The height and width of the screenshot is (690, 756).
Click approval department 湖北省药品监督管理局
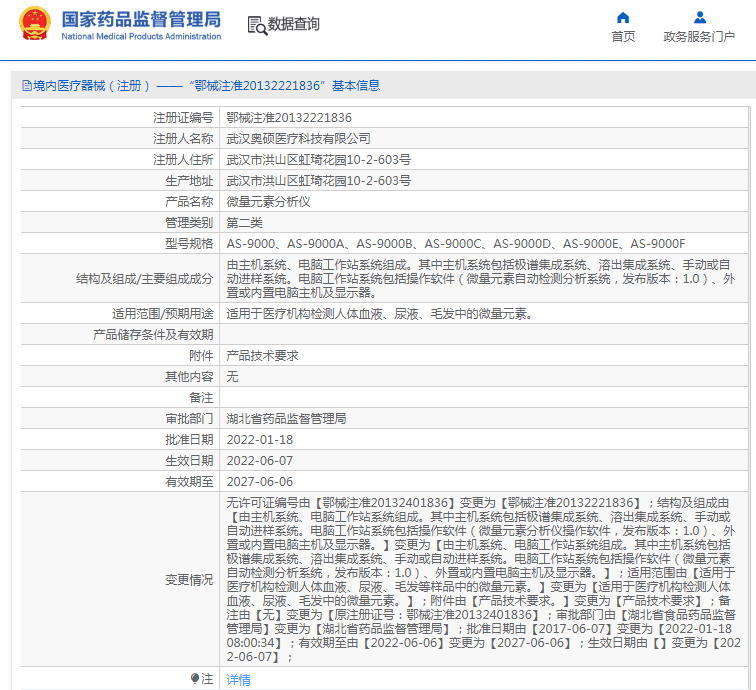[286, 419]
